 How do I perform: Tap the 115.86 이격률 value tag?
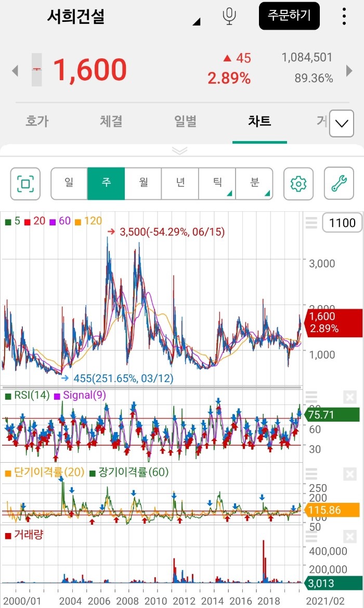click(333, 510)
